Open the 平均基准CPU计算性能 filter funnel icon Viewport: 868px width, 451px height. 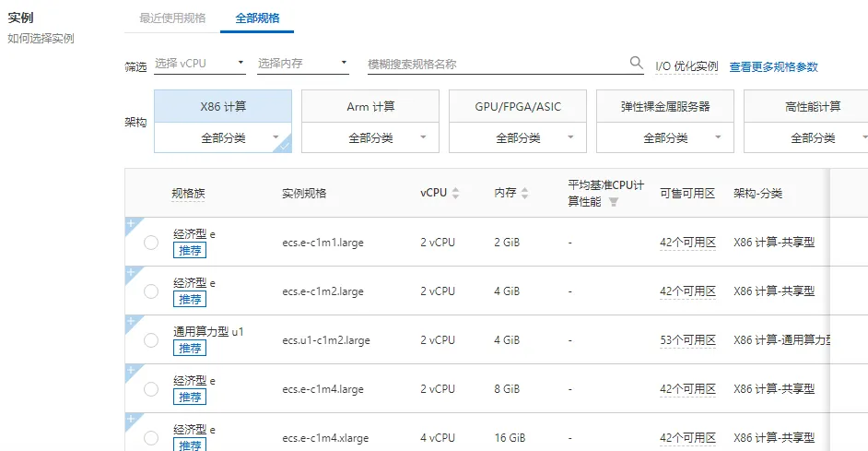point(614,202)
